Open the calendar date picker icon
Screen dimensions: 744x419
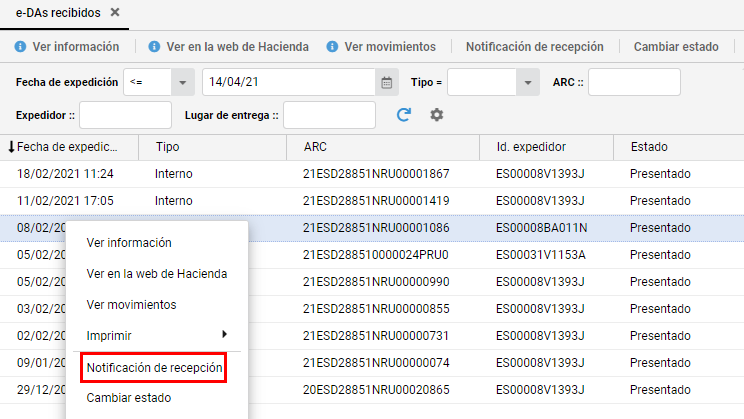[x=387, y=83]
